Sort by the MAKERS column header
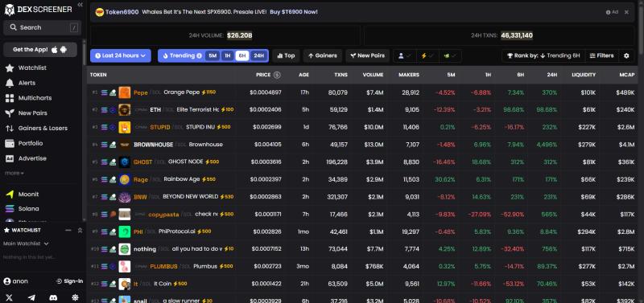The height and width of the screenshot is (303, 644). [409, 75]
